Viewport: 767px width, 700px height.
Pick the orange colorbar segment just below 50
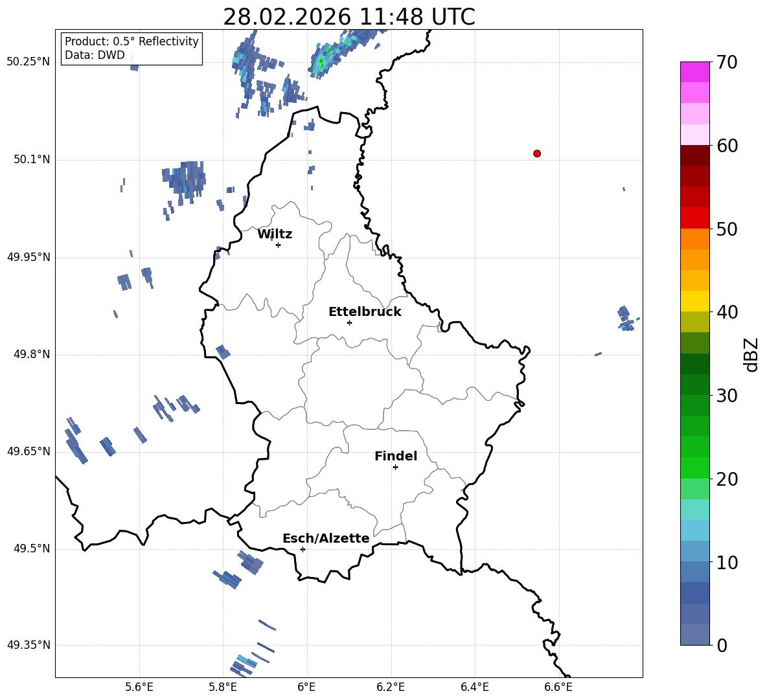pyautogui.click(x=694, y=239)
